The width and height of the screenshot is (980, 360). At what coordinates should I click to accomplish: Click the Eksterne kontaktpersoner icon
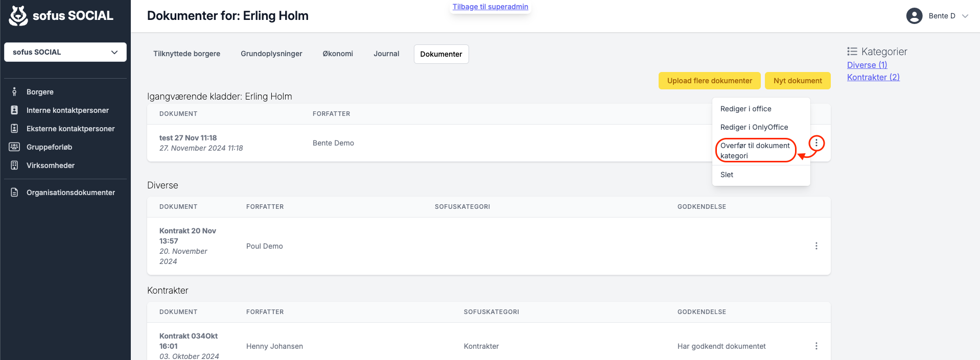pyautogui.click(x=14, y=129)
